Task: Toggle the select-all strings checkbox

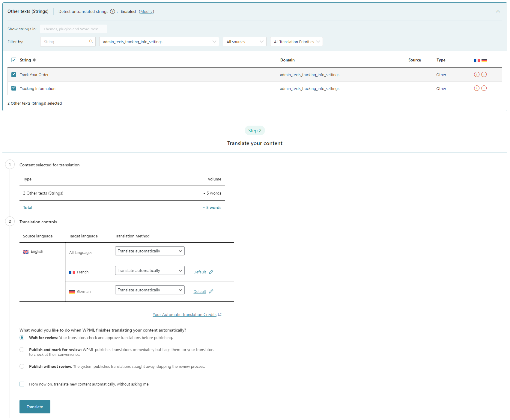Action: (x=14, y=60)
